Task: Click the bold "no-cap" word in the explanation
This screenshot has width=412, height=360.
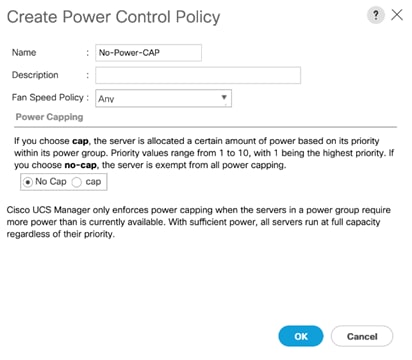Action: coord(80,165)
